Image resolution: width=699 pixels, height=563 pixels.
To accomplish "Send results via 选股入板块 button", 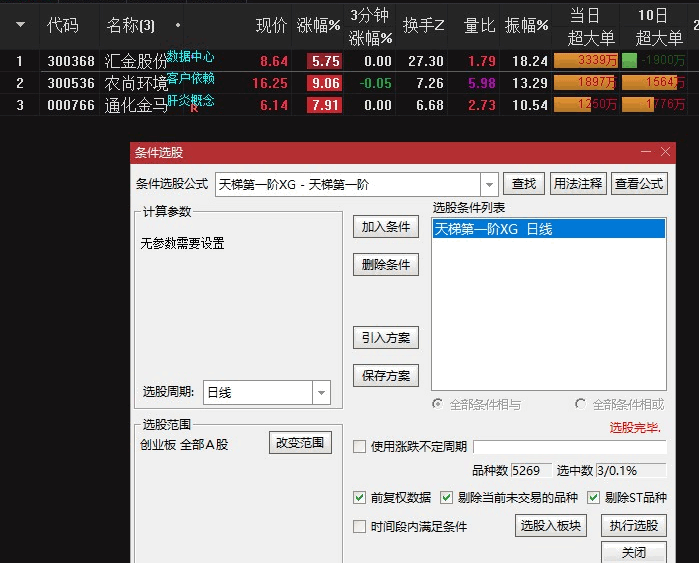I will (551, 526).
